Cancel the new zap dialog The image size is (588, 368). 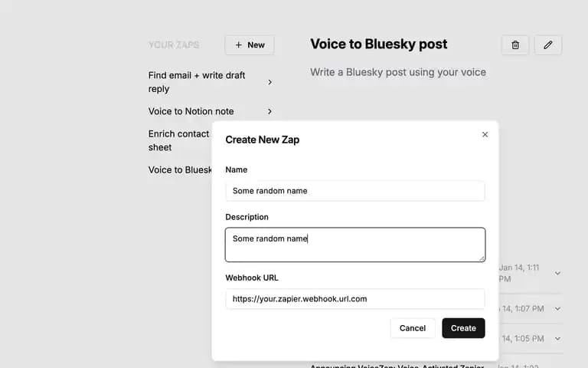pyautogui.click(x=413, y=328)
